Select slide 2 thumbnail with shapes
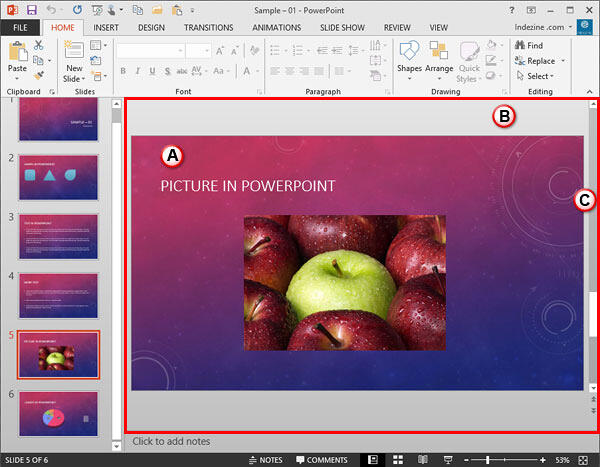The image size is (600, 467). tap(59, 178)
